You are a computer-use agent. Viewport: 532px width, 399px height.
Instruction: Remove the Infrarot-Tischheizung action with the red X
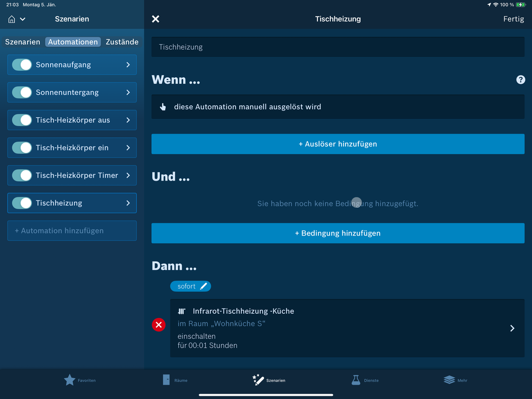159,324
